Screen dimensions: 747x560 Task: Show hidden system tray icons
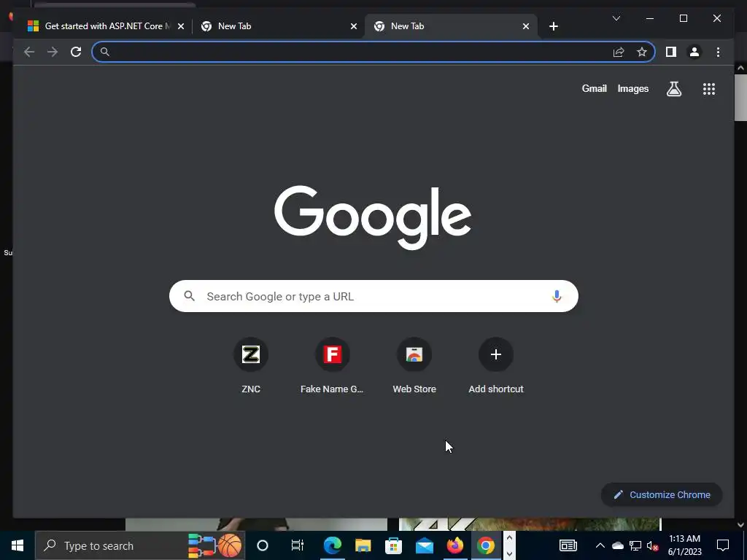click(x=600, y=545)
